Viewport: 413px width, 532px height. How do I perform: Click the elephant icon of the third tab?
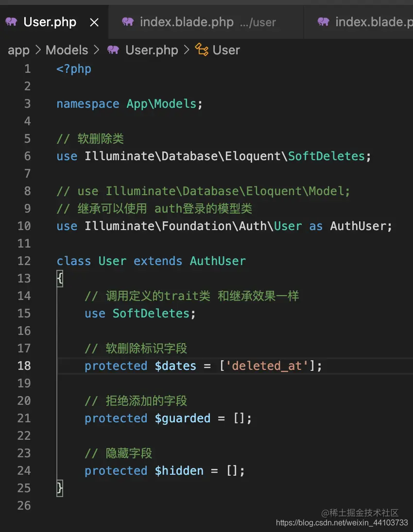[x=323, y=22]
